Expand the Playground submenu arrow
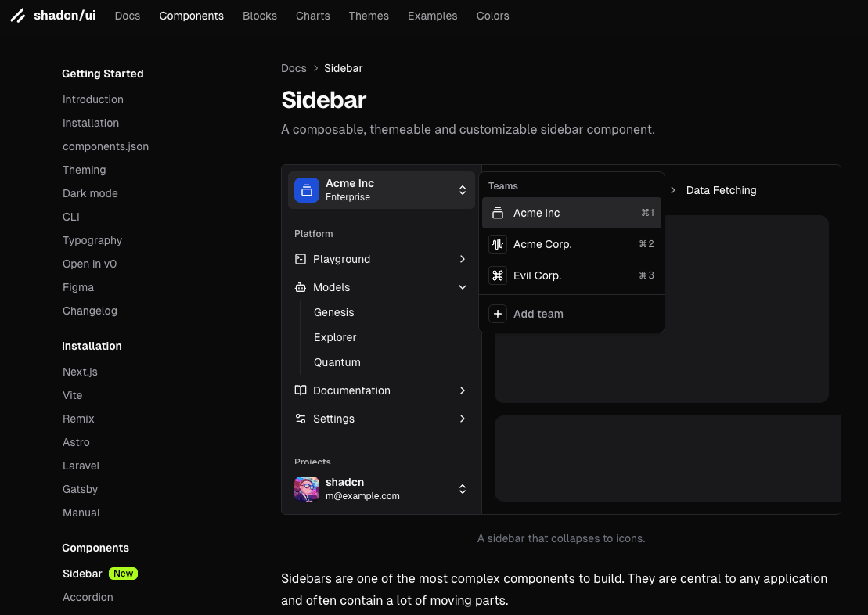Viewport: 868px width, 615px height. [x=463, y=259]
